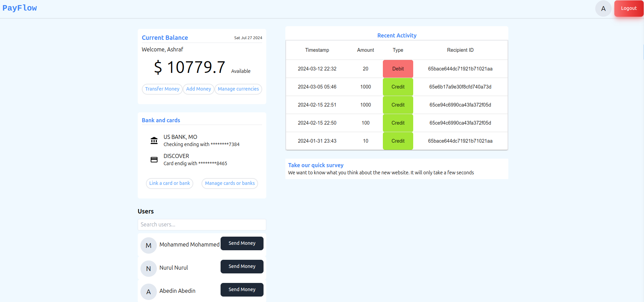Click Mohammed Mohammed's avatar circle

(148, 245)
